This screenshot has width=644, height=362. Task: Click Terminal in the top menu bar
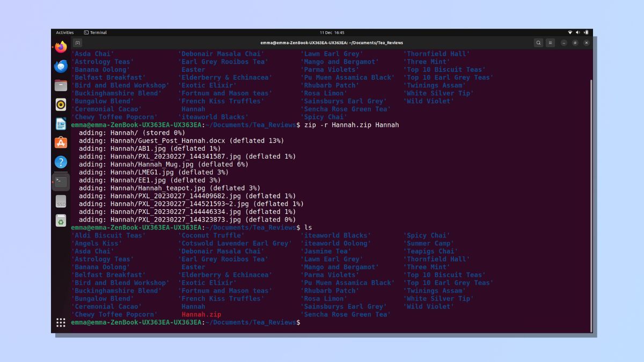(x=97, y=32)
